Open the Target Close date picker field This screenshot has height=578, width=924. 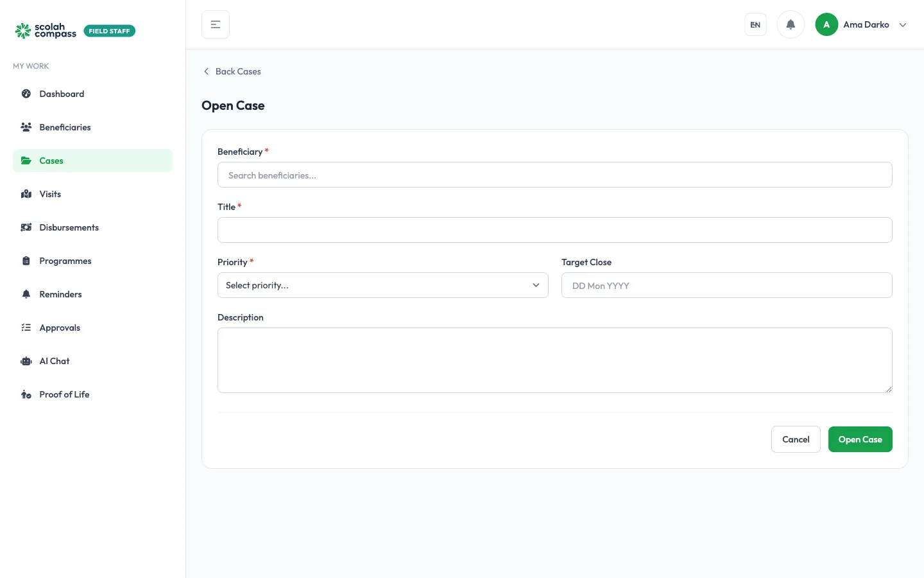[x=727, y=285]
